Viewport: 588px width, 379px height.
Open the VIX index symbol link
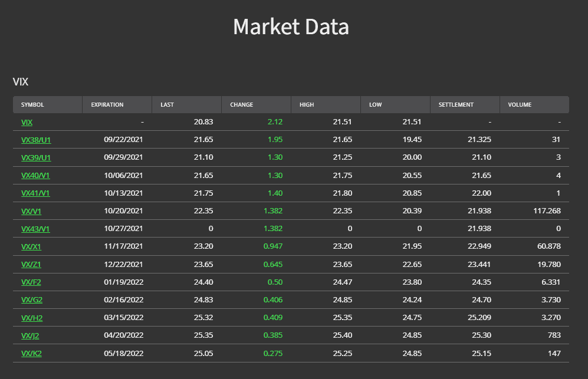pos(27,122)
